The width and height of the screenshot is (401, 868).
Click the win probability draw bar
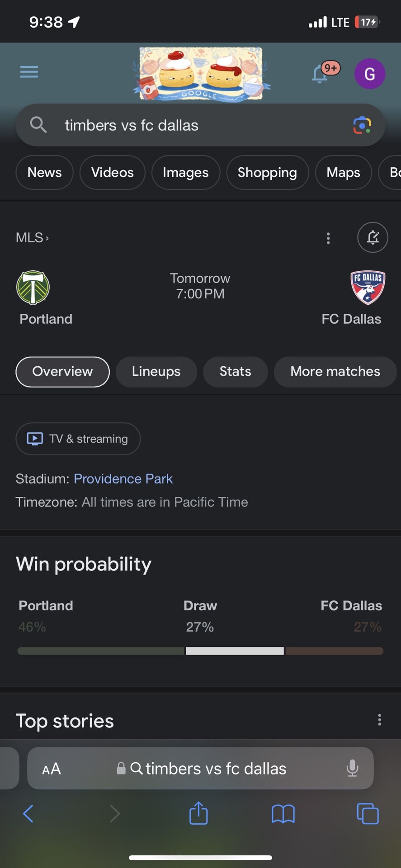click(235, 651)
